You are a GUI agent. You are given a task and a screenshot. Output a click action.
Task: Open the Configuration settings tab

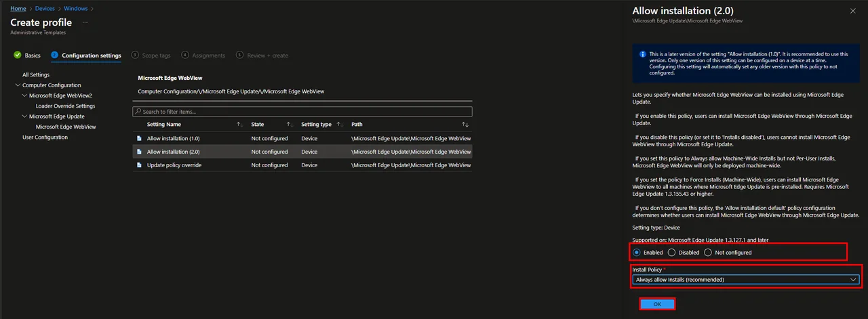(86, 56)
